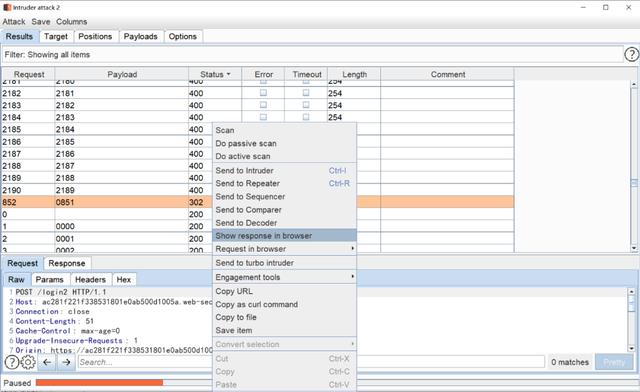Open the search settings gear icon
640x392 pixels.
[x=28, y=362]
